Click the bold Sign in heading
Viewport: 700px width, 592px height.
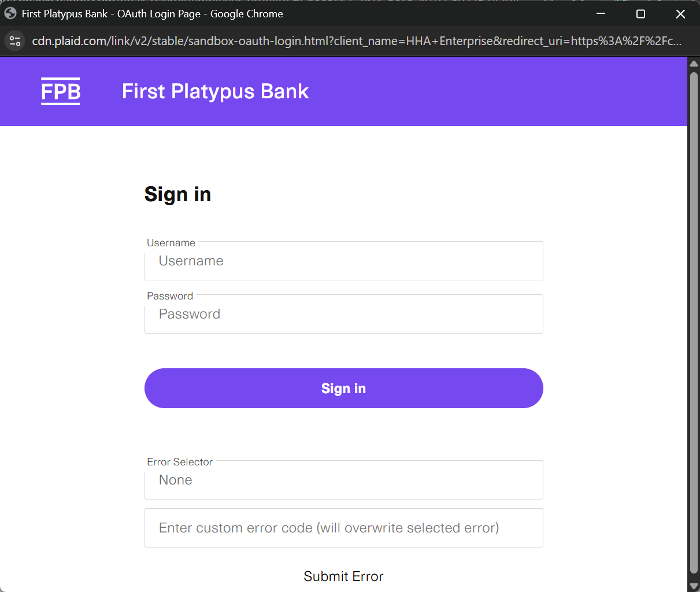pyautogui.click(x=177, y=194)
